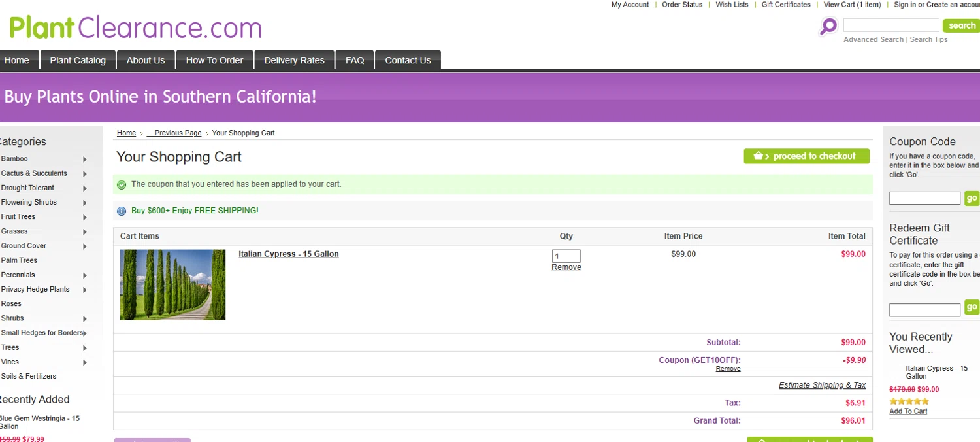Viewport: 980px width, 442px height.
Task: Click Go next to coupon code field
Action: (x=972, y=198)
